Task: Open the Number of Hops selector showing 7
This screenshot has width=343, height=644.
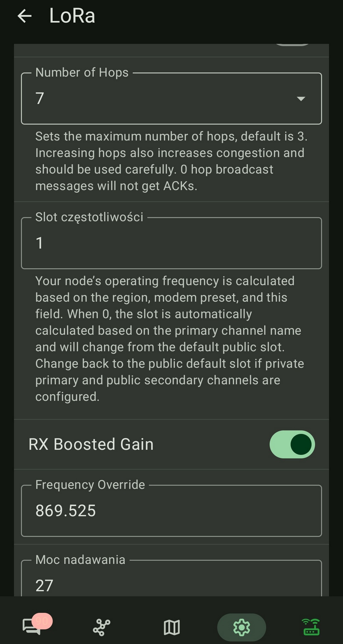Action: pos(161,99)
